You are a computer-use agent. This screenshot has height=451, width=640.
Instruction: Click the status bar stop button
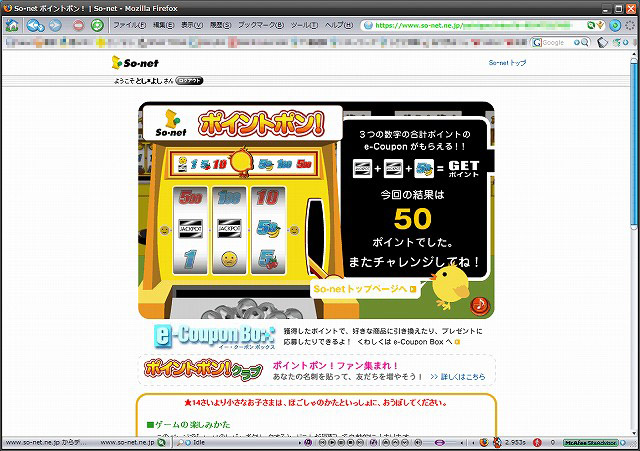[x=351, y=443]
